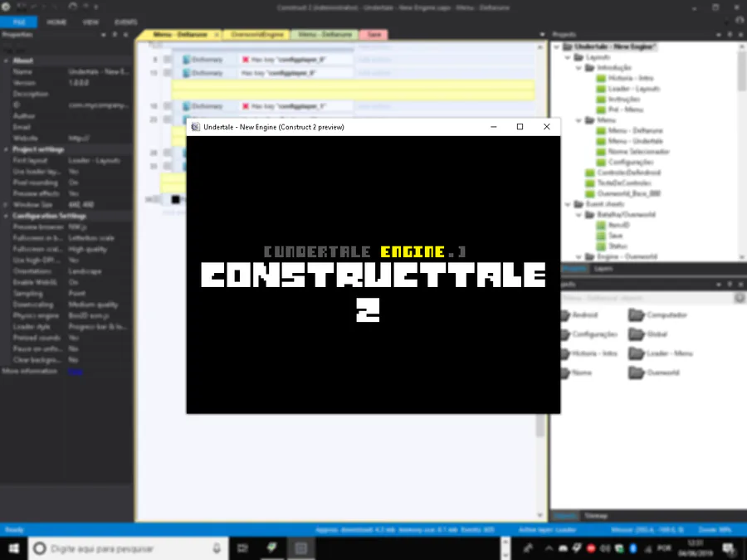Click the taskbar search box
The height and width of the screenshot is (560, 747).
[128, 548]
